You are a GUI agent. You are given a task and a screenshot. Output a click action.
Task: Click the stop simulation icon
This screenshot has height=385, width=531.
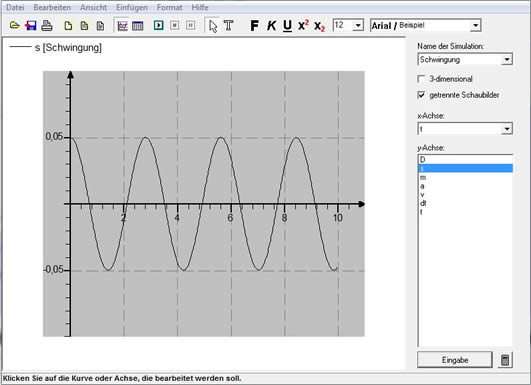(x=175, y=25)
